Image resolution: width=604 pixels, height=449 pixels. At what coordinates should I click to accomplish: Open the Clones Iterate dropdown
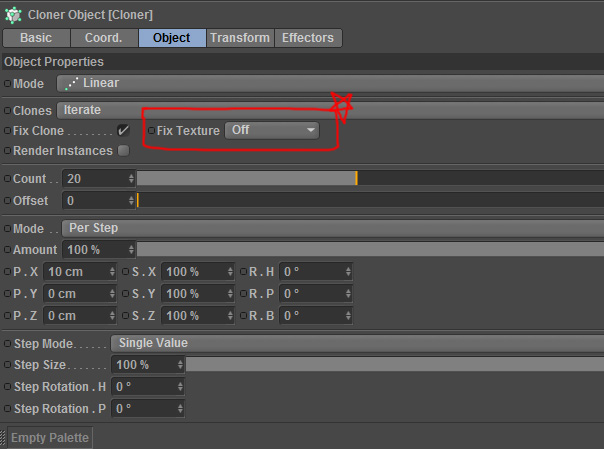pos(330,110)
